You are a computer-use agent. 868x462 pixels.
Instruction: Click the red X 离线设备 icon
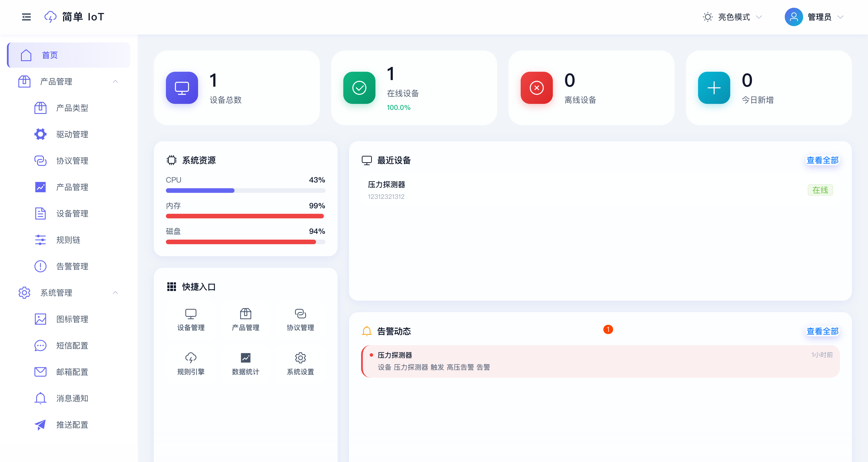coord(536,88)
